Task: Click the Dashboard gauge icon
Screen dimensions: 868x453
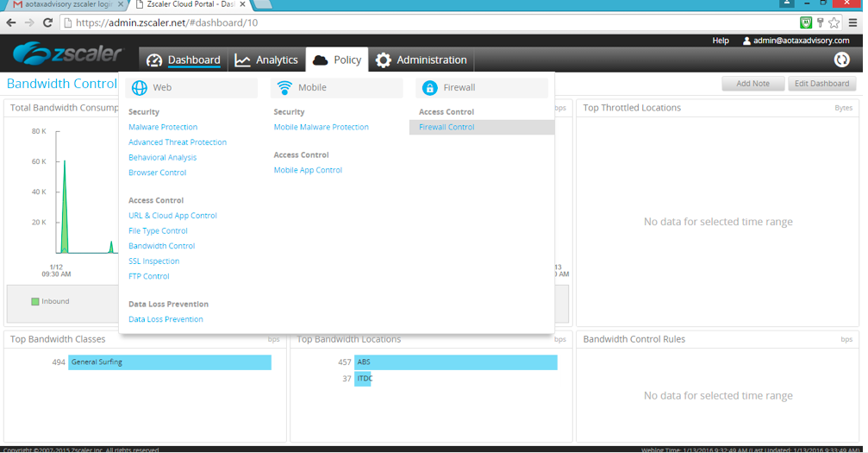Action: click(x=154, y=60)
